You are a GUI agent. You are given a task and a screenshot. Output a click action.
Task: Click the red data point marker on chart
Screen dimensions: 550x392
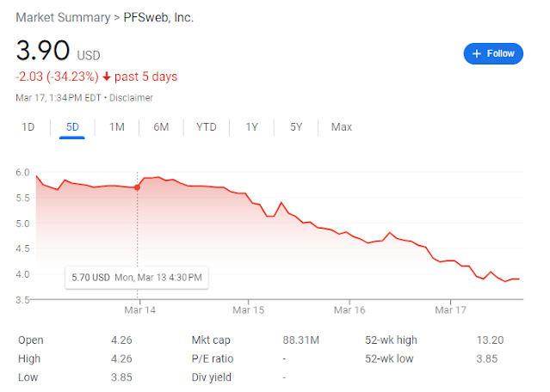click(x=137, y=187)
